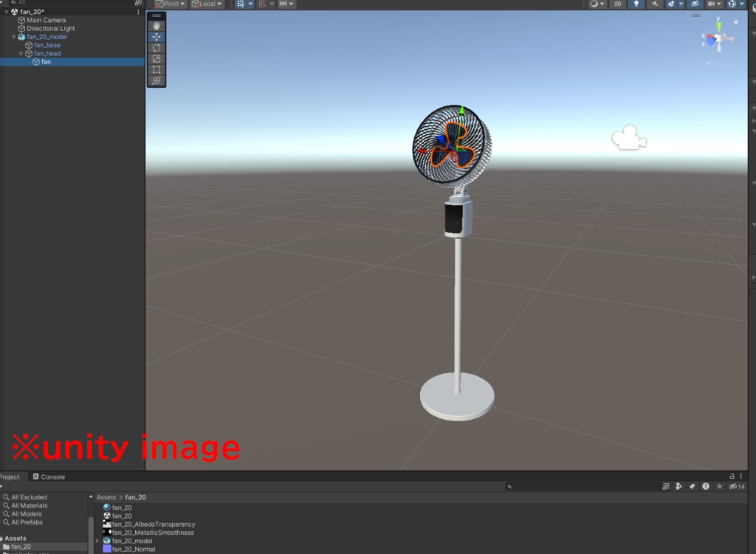Open the draw mode shading dropdown
Viewport: 756px width, 554px height.
(x=597, y=4)
